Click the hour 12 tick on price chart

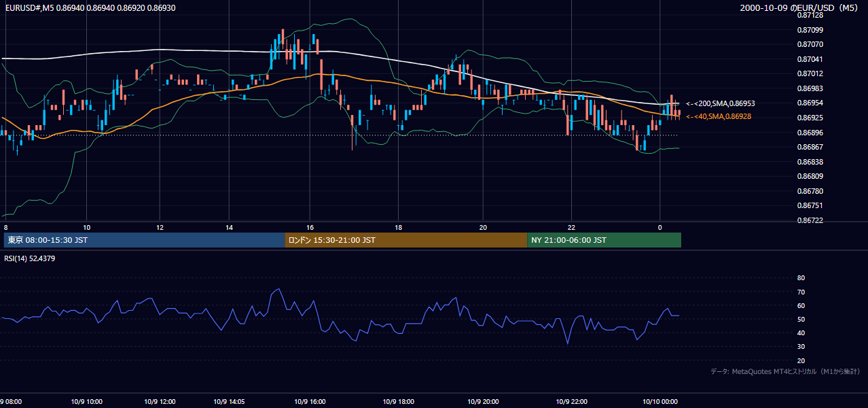(159, 228)
